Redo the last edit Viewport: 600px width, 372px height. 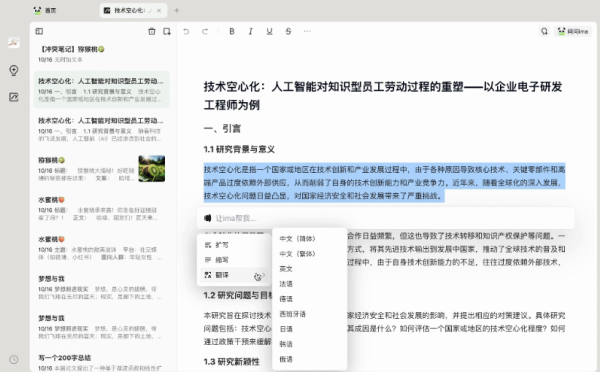point(205,31)
